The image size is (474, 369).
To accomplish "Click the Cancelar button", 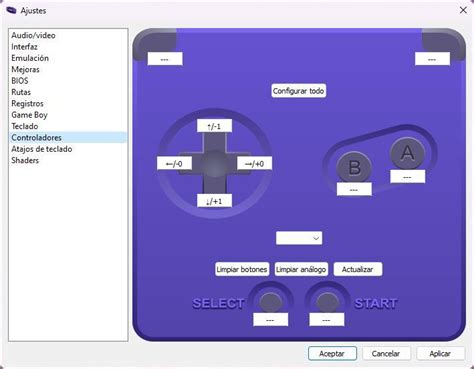I will coord(386,353).
